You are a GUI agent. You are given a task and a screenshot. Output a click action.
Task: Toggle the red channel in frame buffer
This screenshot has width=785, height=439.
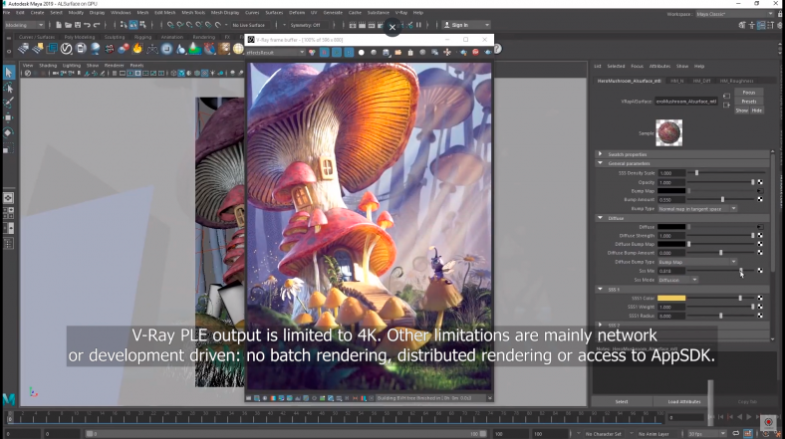coord(324,53)
